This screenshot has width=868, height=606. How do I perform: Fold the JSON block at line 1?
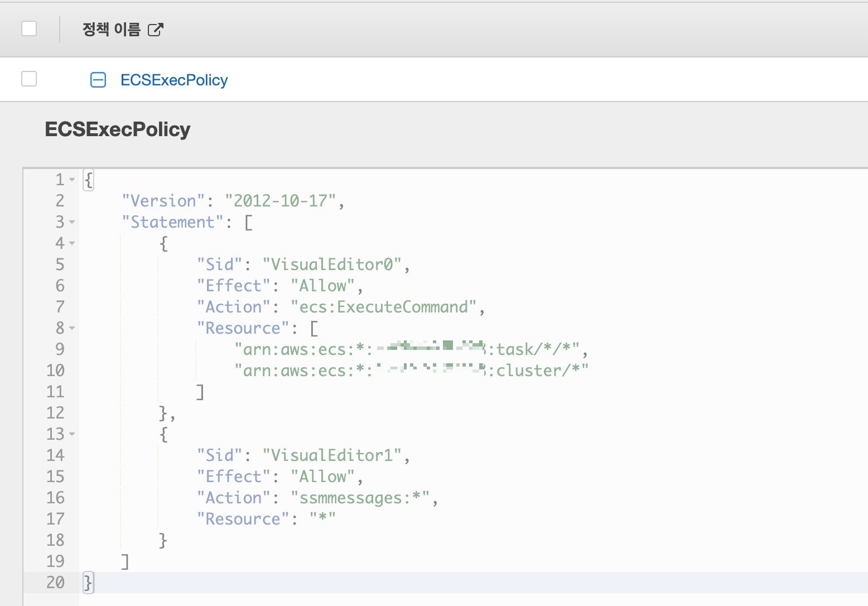pos(72,180)
